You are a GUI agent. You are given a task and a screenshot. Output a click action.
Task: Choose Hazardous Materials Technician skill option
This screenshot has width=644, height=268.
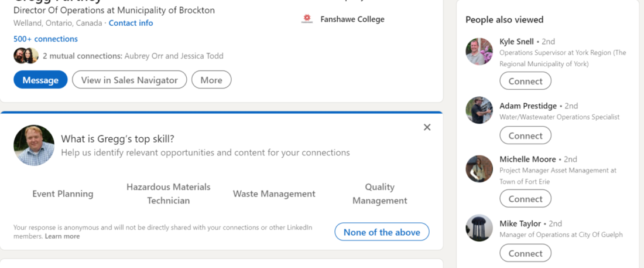169,194
